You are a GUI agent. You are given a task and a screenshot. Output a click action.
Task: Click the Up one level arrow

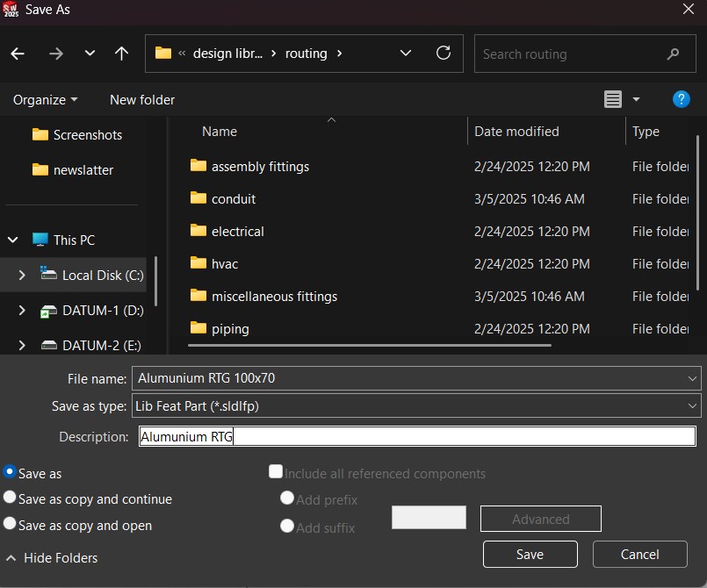pyautogui.click(x=122, y=54)
